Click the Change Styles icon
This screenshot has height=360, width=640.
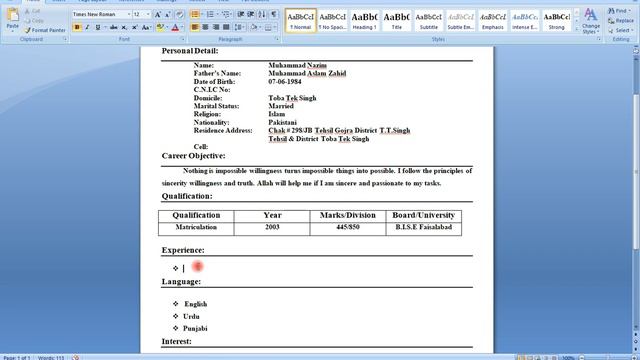(x=591, y=15)
